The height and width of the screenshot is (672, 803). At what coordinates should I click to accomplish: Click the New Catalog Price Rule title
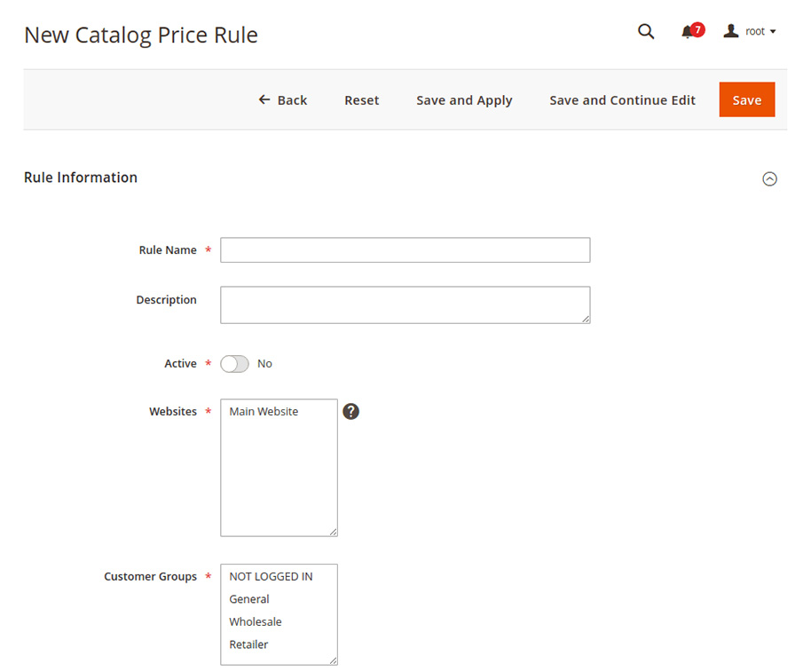(140, 35)
